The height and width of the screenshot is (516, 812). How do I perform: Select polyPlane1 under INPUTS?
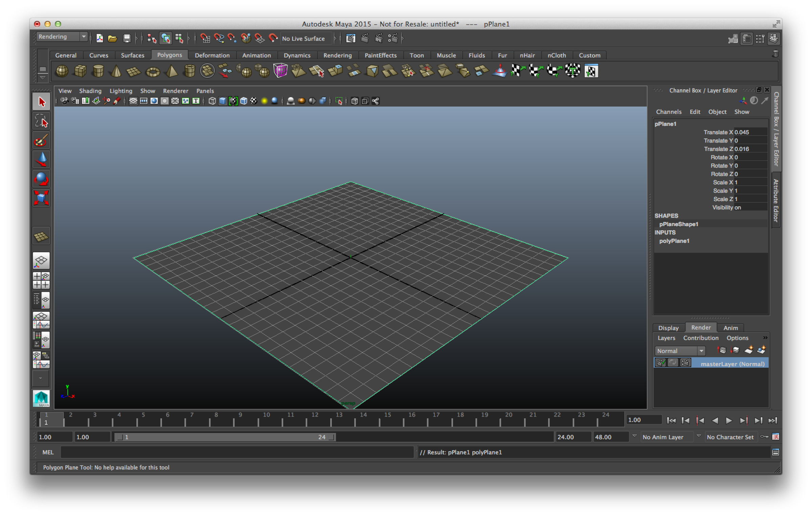pos(674,241)
